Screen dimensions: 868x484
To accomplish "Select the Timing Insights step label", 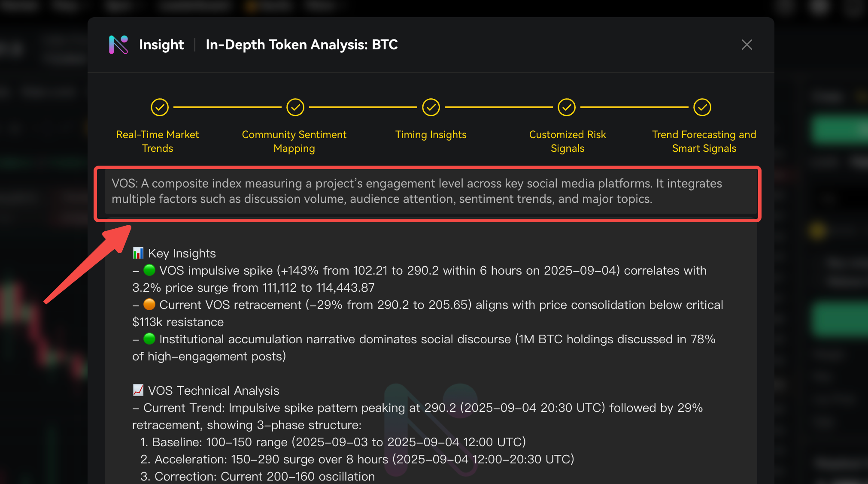I will (x=431, y=135).
